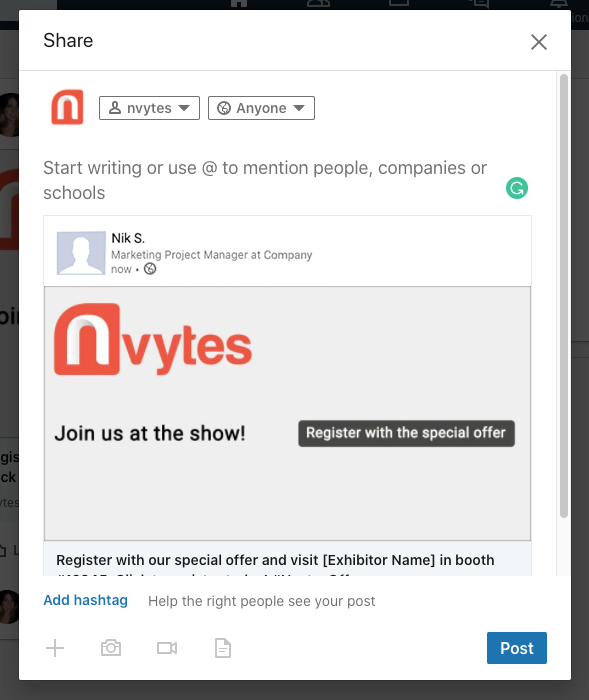Open the Grammarly assistant icon
This screenshot has height=700, width=589.
click(517, 188)
